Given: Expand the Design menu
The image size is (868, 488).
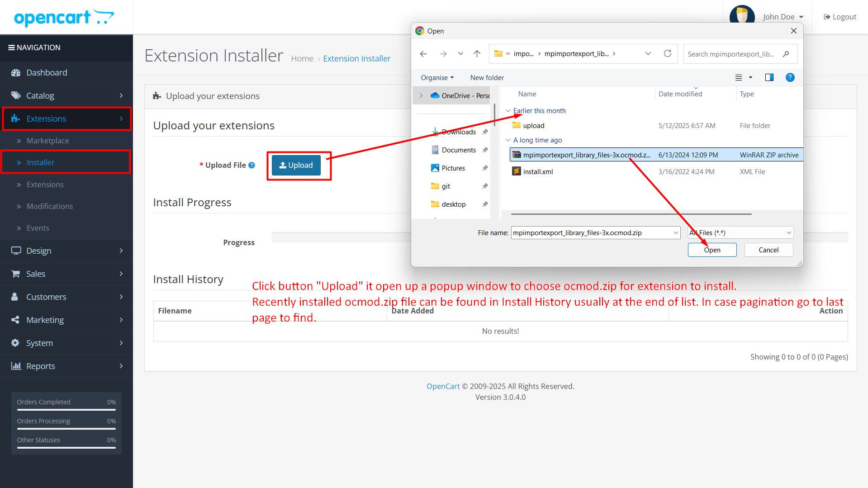Looking at the screenshot, I should (66, 251).
